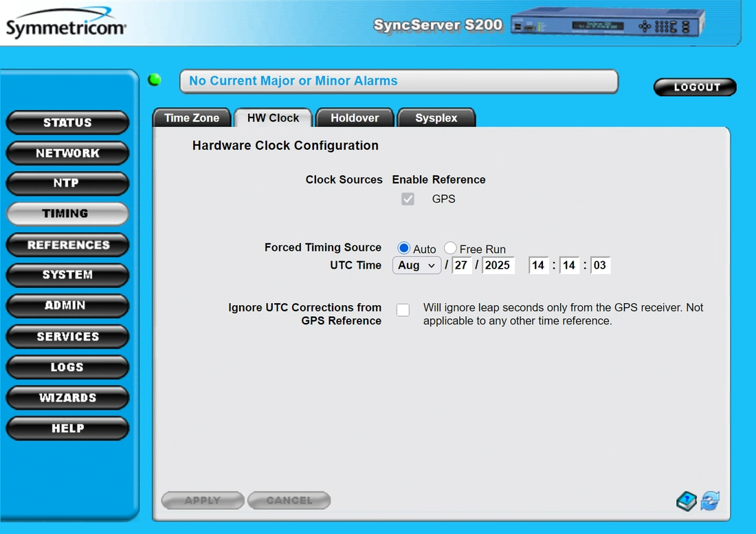The image size is (756, 534).
Task: Click the SyncServer S200 device image
Action: pos(608,23)
